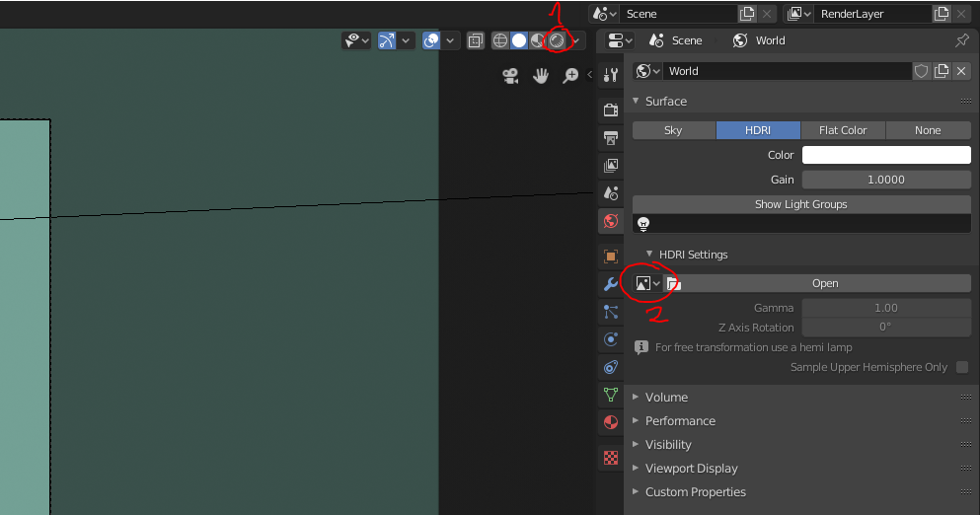Switch viewport to Material Preview shading
980x515 pixels.
tap(538, 40)
